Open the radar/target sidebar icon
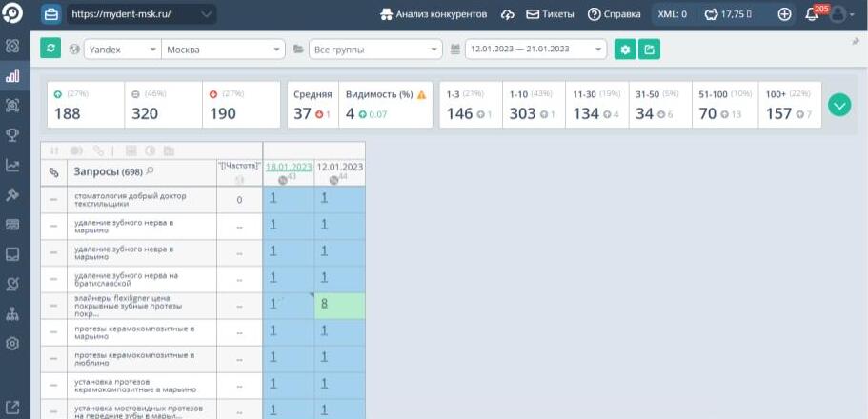Image resolution: width=868 pixels, height=419 pixels. click(x=12, y=284)
